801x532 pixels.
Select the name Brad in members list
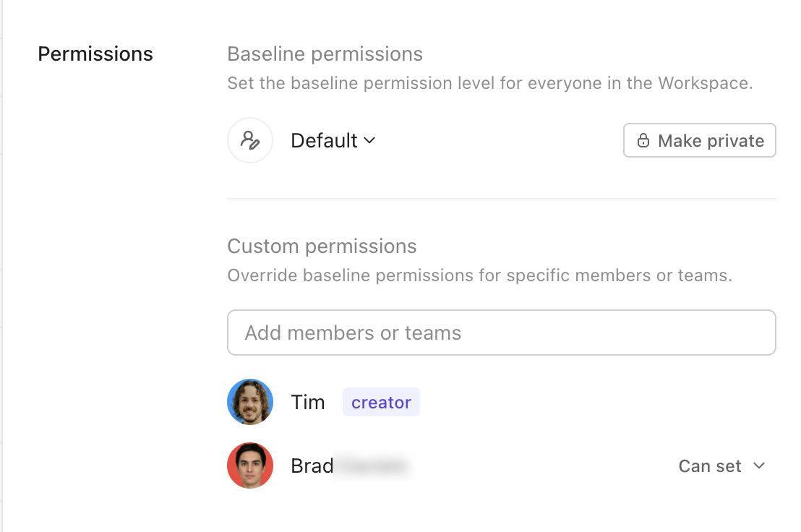point(312,465)
